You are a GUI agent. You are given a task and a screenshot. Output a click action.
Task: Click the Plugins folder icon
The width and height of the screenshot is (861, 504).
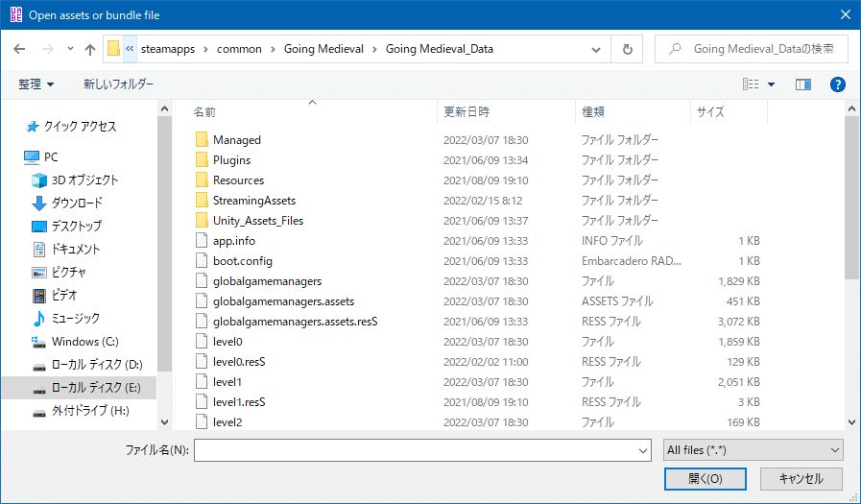pos(202,159)
